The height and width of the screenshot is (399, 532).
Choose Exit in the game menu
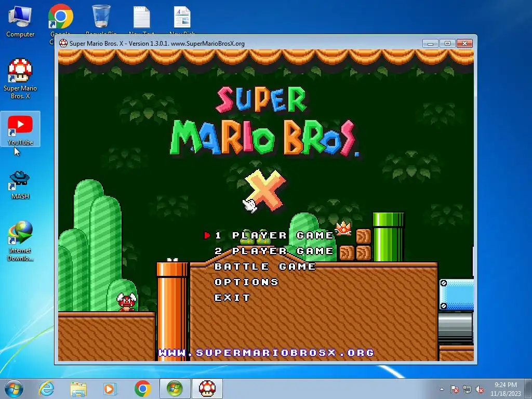(x=232, y=298)
